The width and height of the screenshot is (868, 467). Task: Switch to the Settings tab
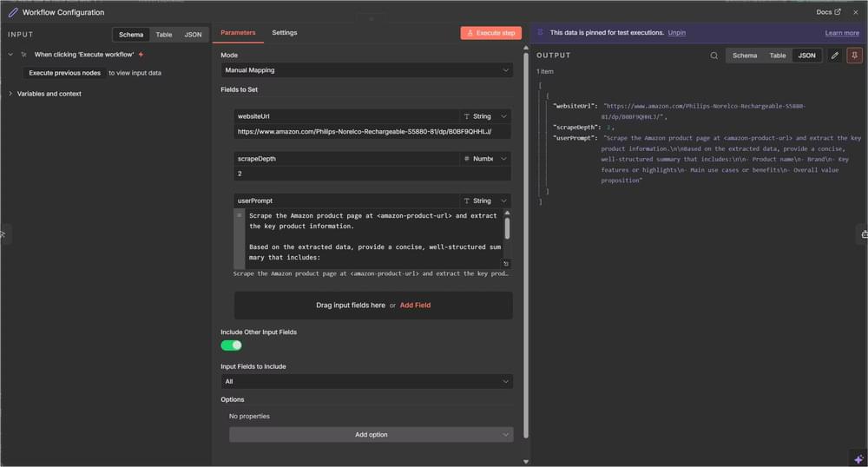tap(284, 33)
